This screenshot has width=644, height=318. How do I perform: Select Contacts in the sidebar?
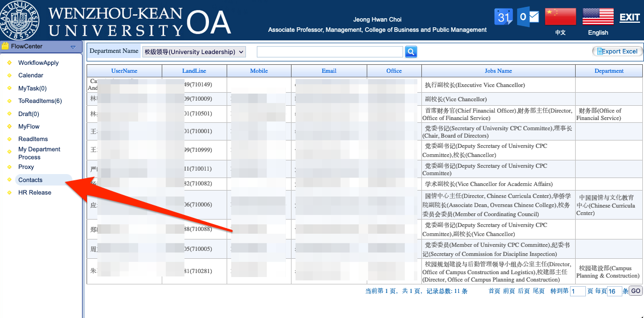tap(30, 180)
